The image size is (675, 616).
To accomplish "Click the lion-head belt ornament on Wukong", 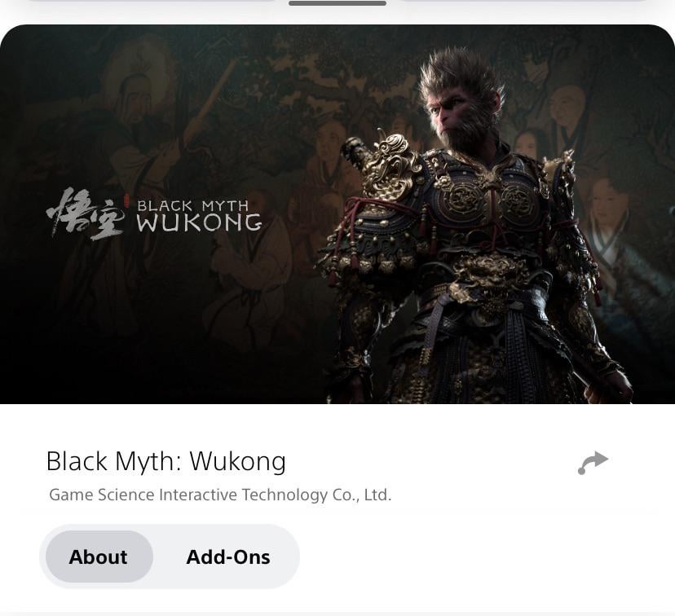I will pyautogui.click(x=488, y=275).
